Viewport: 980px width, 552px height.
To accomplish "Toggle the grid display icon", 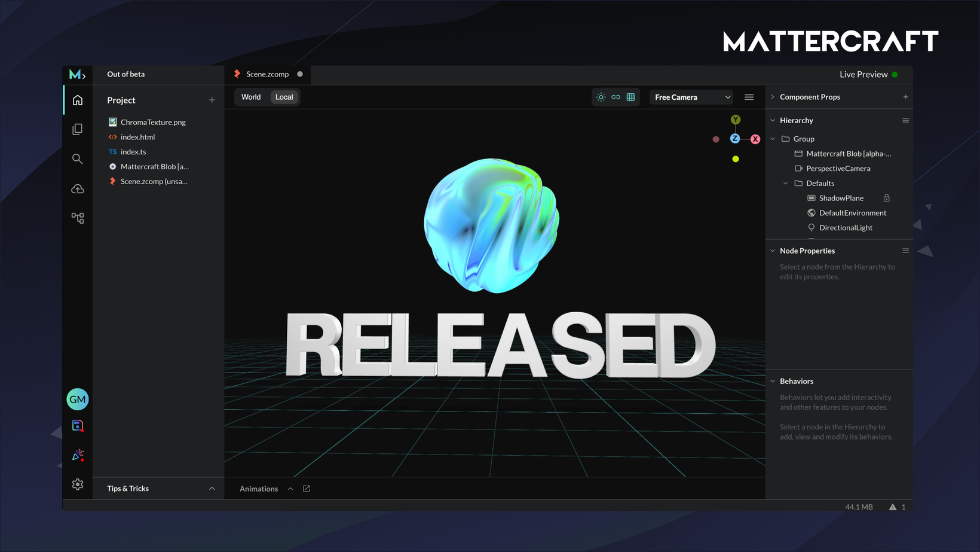I will pos(630,97).
